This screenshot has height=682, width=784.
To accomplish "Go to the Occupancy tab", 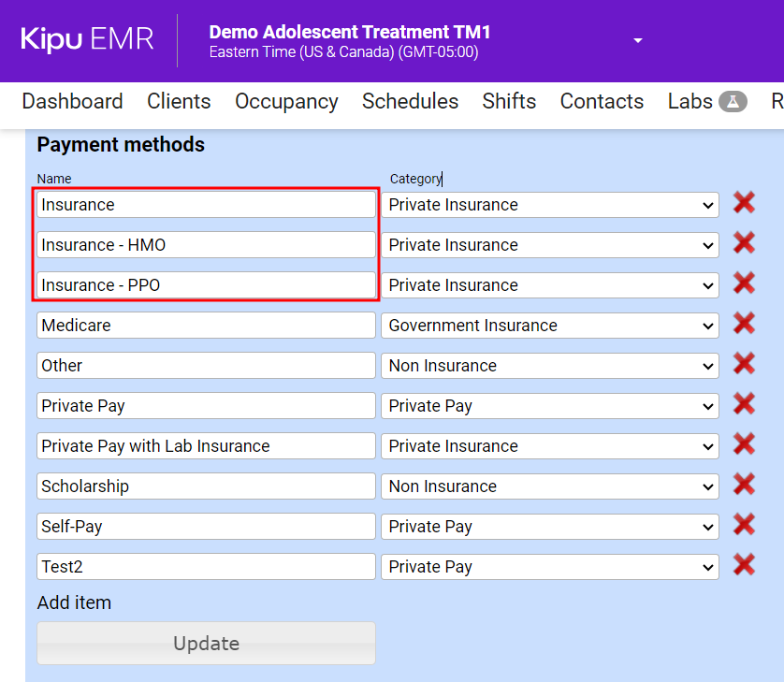I will coord(286,102).
